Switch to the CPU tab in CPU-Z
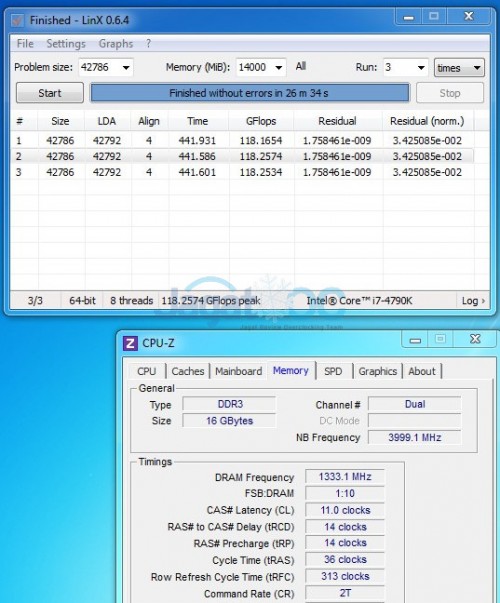Viewport: 500px width, 603px height. point(147,371)
